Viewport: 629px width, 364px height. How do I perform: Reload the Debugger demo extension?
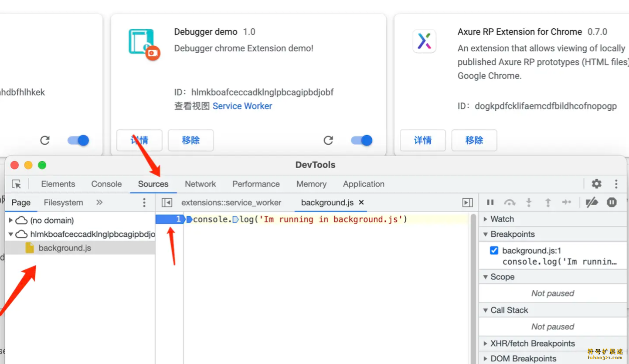328,140
